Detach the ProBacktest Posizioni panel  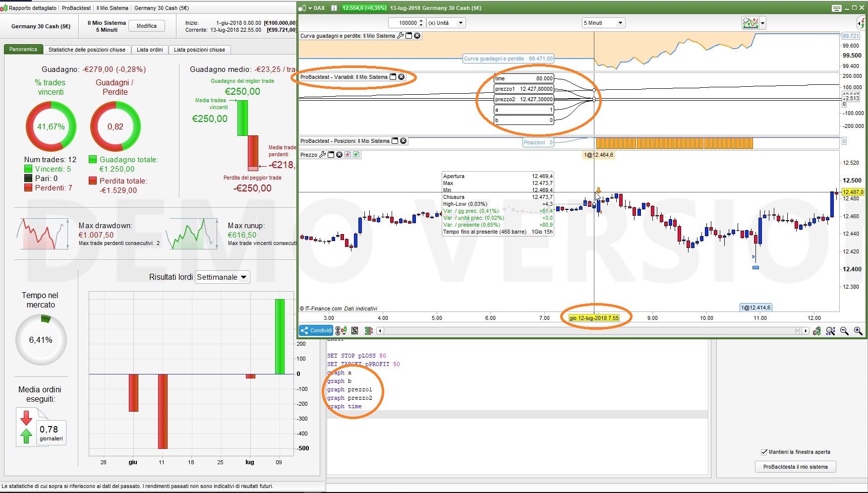(x=395, y=141)
